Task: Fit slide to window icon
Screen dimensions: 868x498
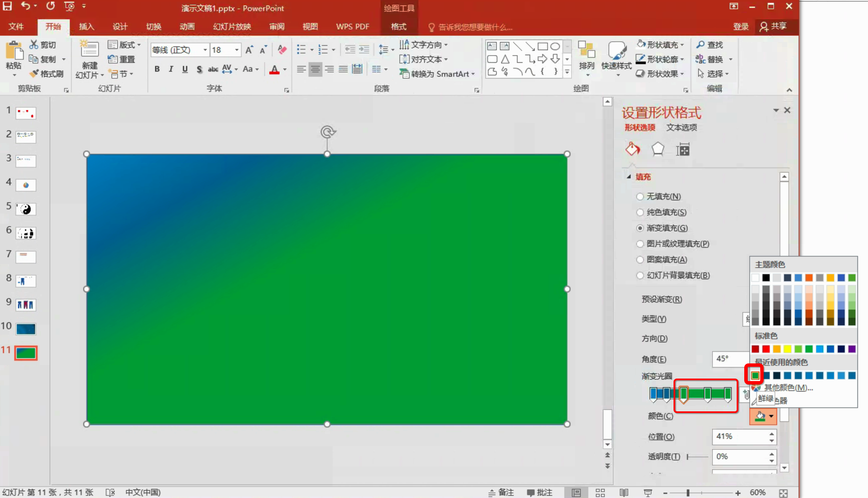Action: coord(783,493)
